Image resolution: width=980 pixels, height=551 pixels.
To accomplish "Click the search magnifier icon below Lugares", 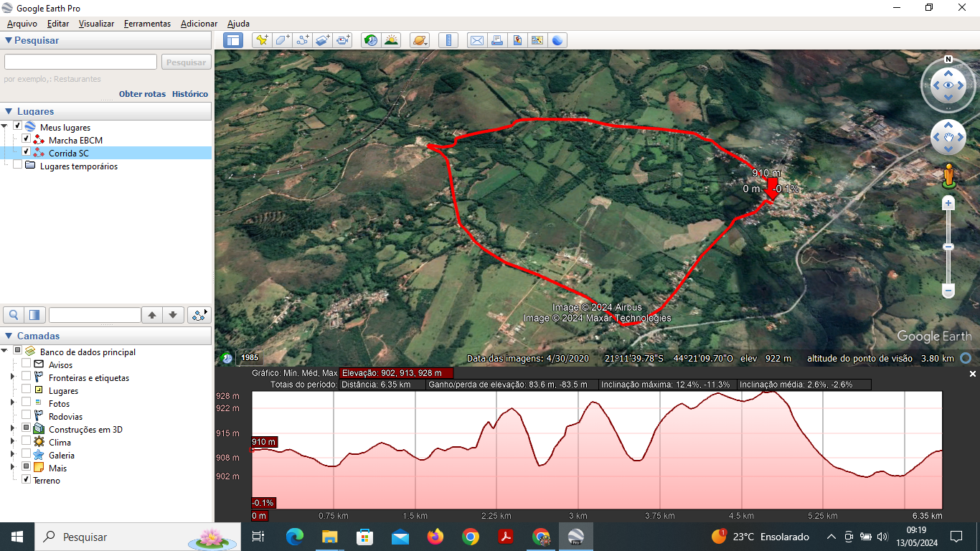I will click(14, 315).
